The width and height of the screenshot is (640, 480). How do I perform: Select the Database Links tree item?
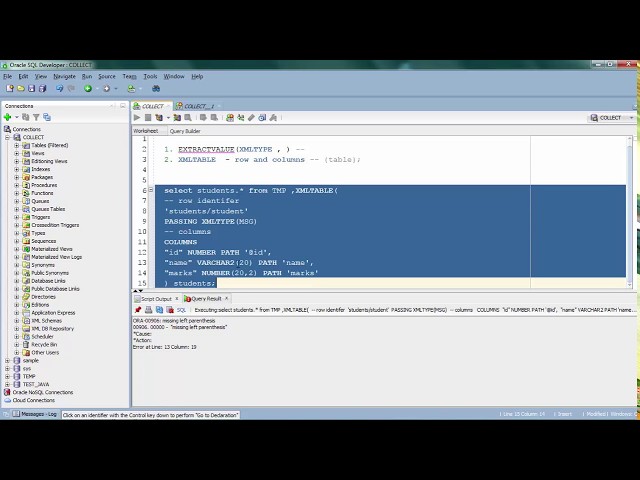(x=48, y=281)
